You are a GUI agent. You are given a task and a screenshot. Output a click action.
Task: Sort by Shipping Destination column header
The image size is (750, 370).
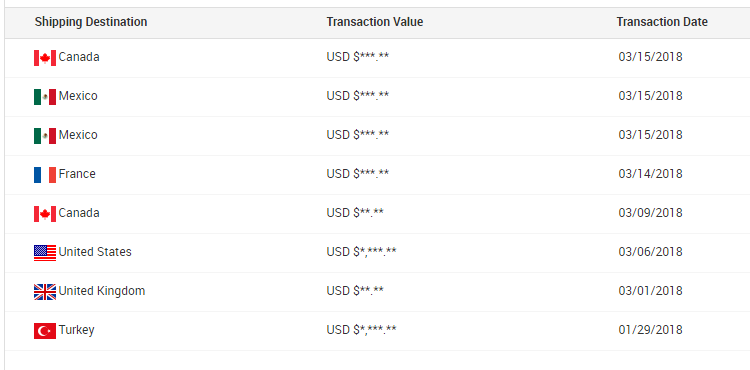(91, 22)
